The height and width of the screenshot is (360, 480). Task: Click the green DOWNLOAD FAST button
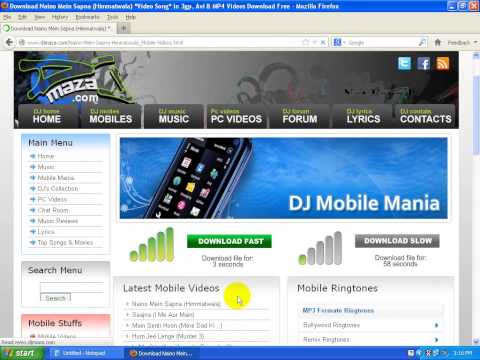tap(229, 241)
